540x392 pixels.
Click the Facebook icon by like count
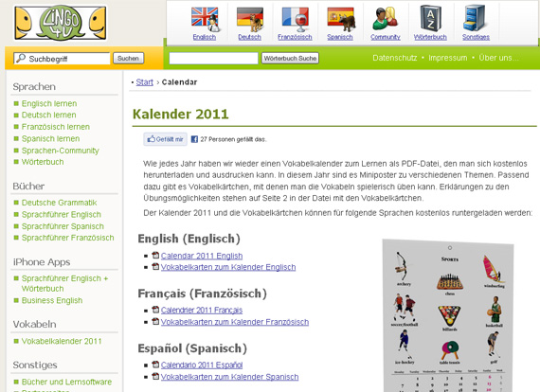(194, 139)
